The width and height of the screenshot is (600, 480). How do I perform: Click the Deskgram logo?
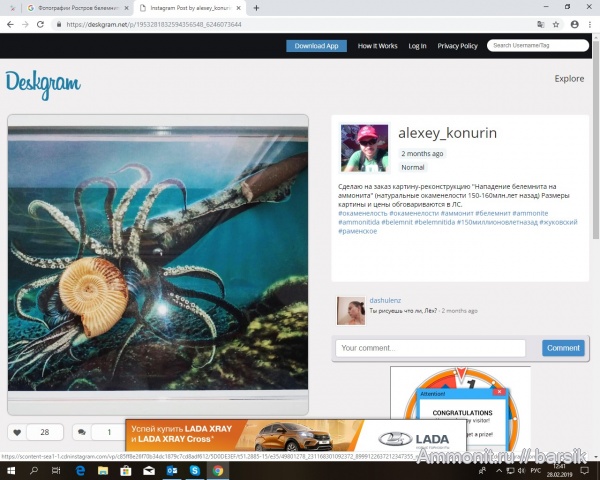pos(43,85)
